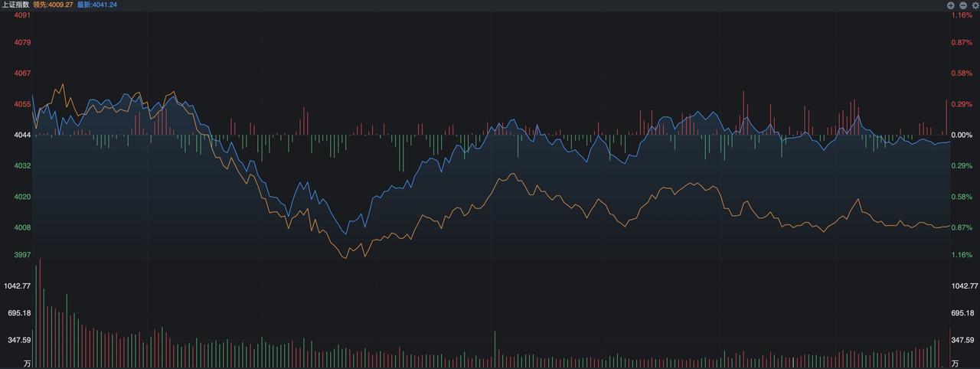This screenshot has width=980, height=369.
Task: Click the top red 1.16% right axis label
Action: (x=962, y=15)
